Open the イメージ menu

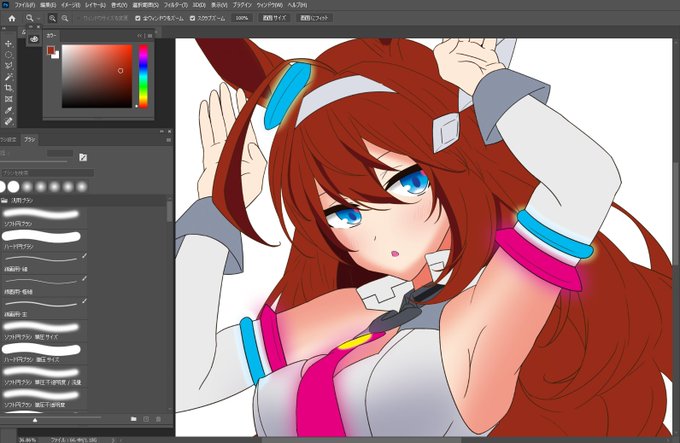click(x=70, y=5)
